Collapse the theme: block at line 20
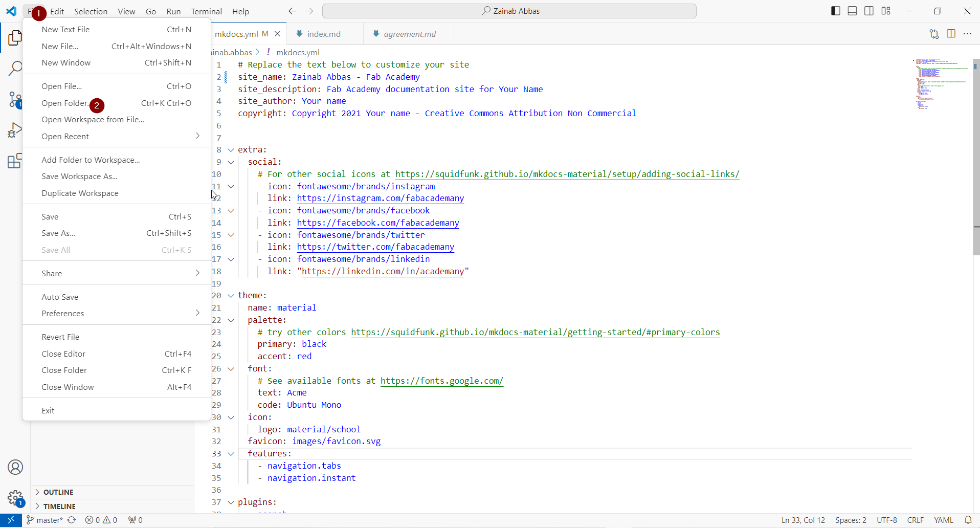This screenshot has width=980, height=528. [x=231, y=296]
